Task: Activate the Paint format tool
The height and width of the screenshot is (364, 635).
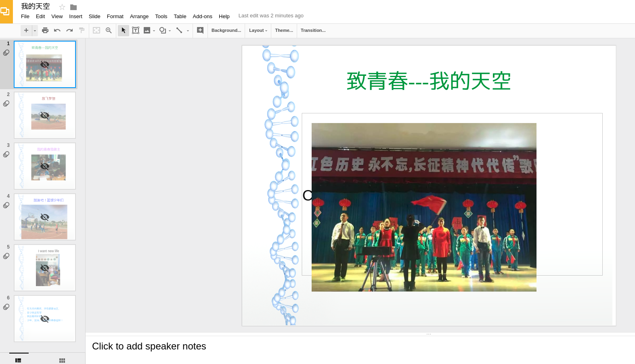Action: pyautogui.click(x=82, y=30)
